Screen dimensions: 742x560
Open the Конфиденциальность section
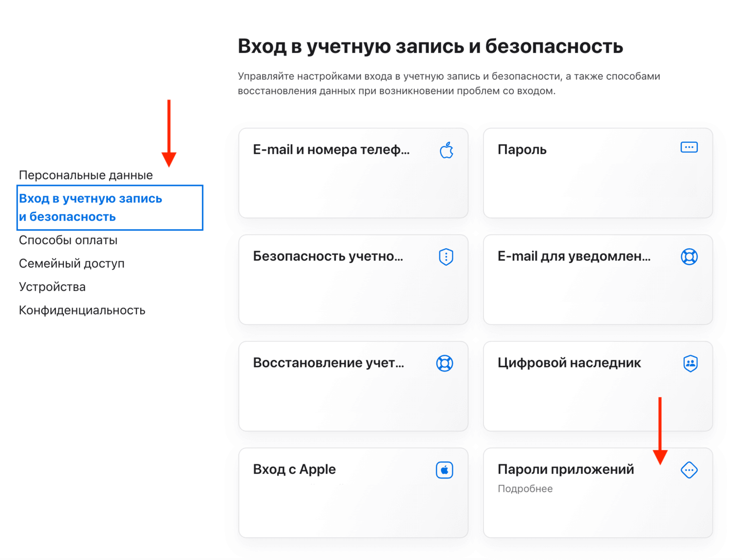click(82, 310)
